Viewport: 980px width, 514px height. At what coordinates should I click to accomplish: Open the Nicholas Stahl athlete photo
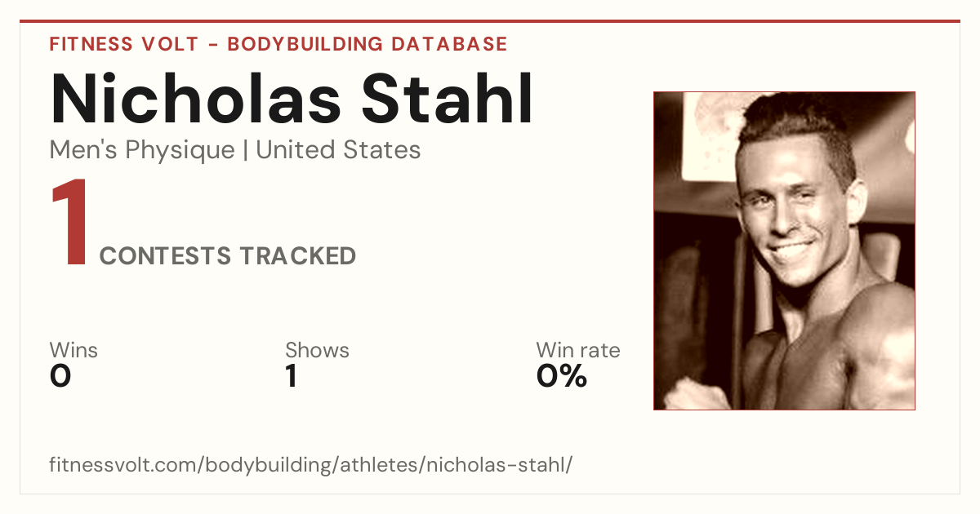click(784, 250)
